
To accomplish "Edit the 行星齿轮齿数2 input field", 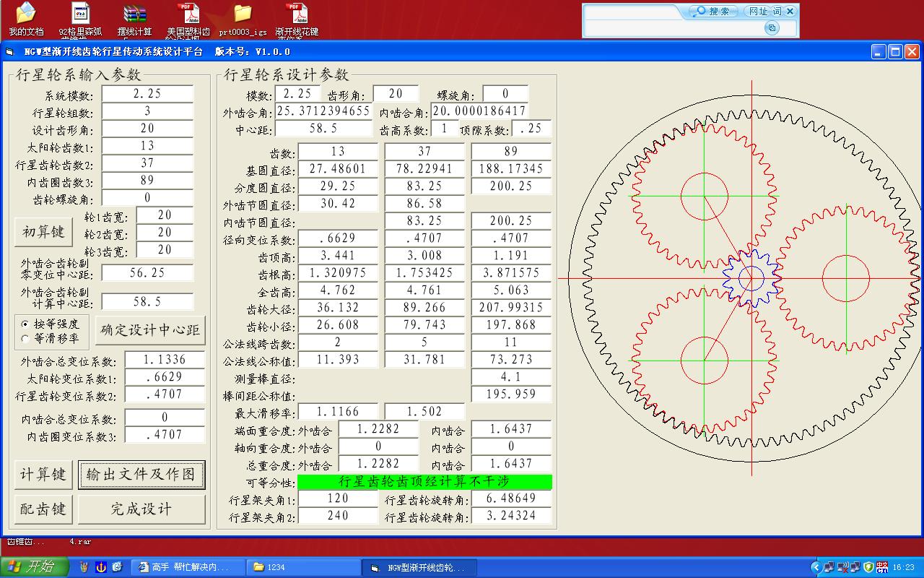I will click(x=147, y=163).
